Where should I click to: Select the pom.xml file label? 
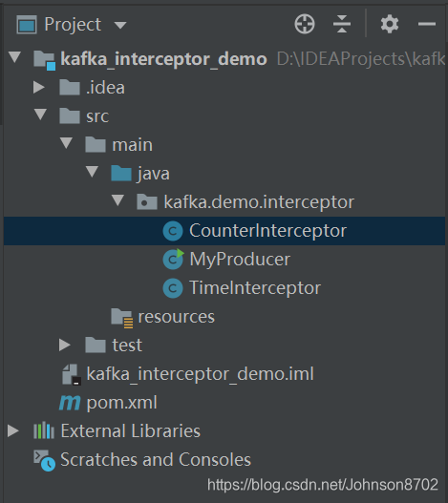(x=121, y=403)
